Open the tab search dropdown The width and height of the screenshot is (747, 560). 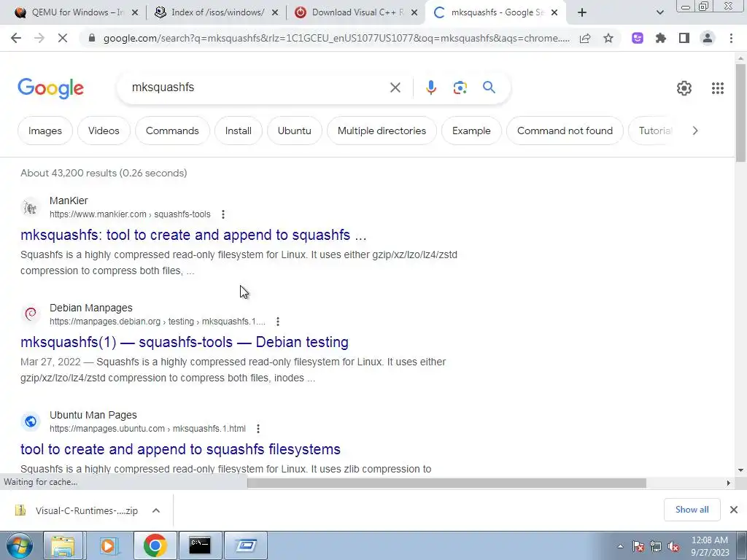pyautogui.click(x=659, y=12)
